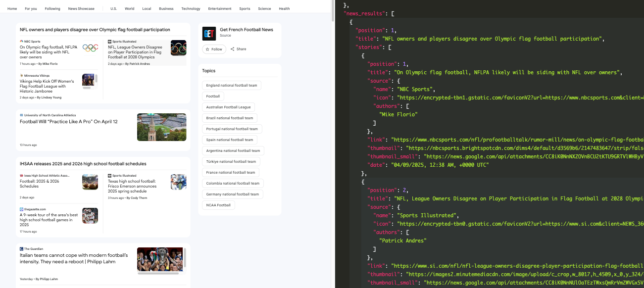Click the UNC stadium aerial thumbnail
644x288 pixels.
coord(162,127)
